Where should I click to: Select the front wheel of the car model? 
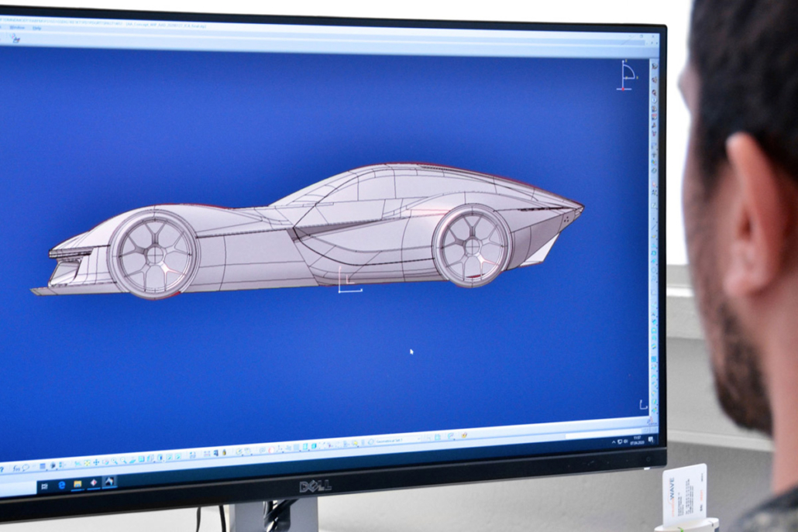(x=153, y=254)
